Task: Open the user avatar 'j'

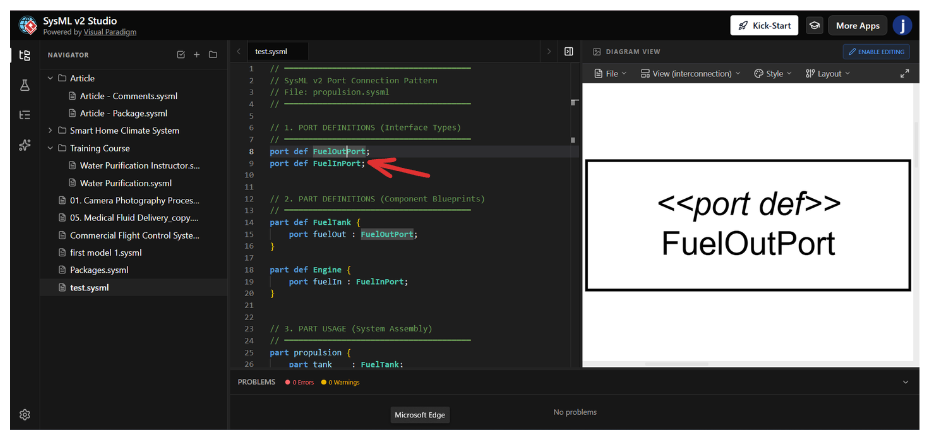Action: click(x=902, y=25)
